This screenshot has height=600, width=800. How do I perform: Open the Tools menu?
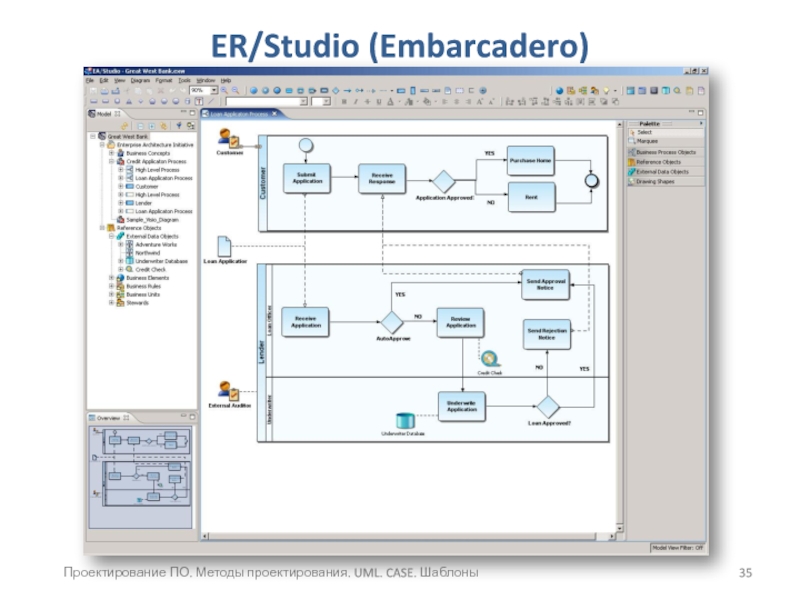(x=184, y=81)
